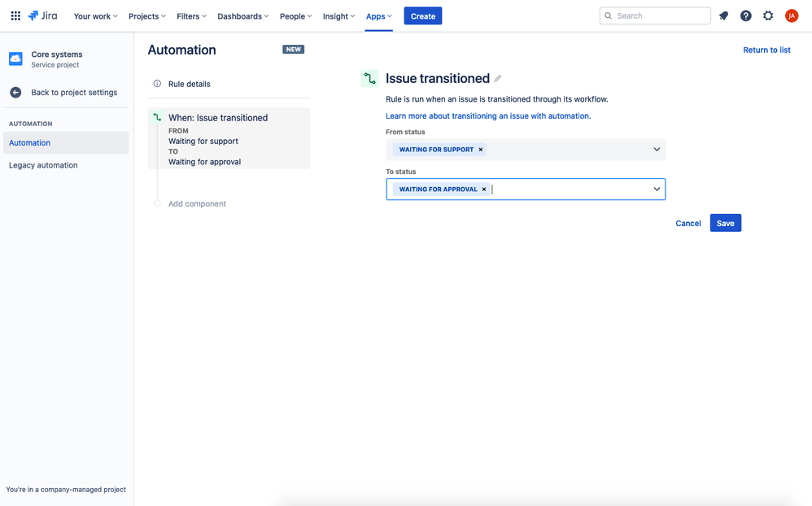Select Automation in the sidebar
Viewport: 812px width, 506px height.
[66, 143]
